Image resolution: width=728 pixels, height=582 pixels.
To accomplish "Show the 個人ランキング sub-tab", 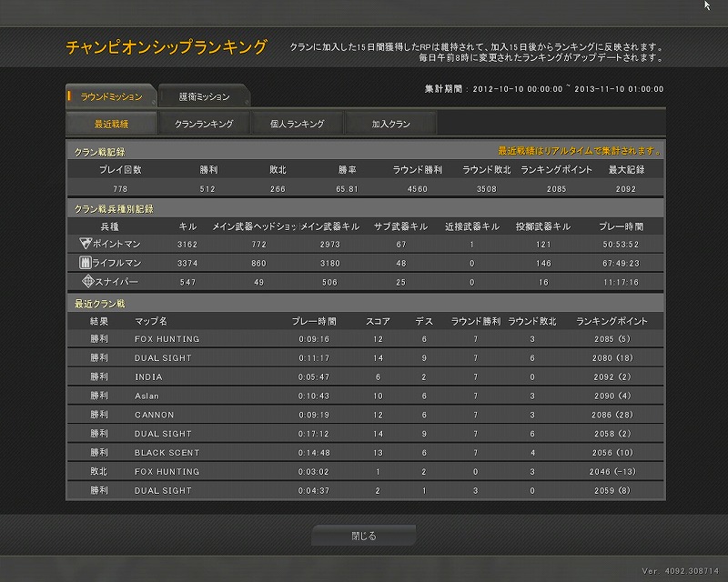I will click(x=297, y=123).
